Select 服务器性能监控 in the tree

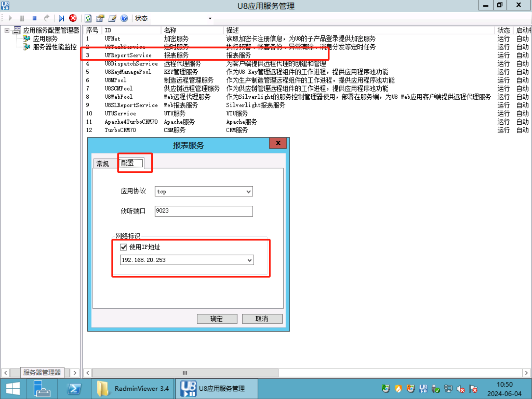[x=54, y=47]
